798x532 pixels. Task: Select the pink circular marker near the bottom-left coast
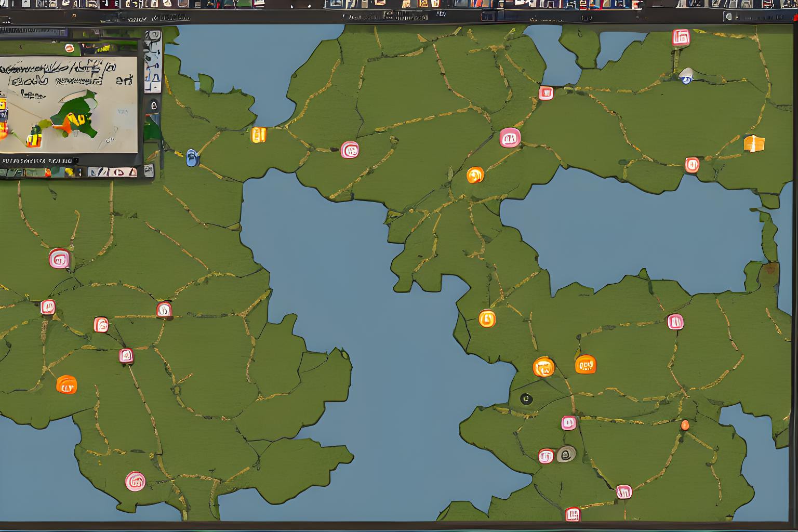(x=136, y=481)
